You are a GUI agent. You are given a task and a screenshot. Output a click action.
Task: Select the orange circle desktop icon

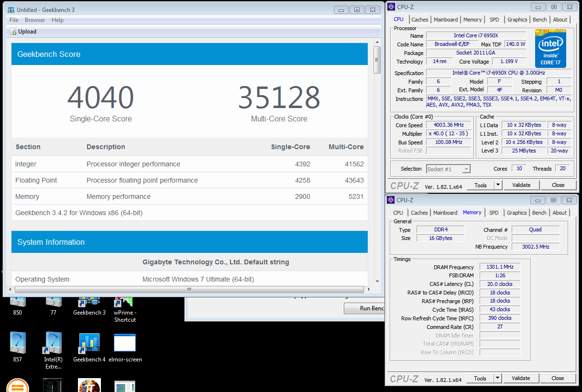(x=18, y=385)
